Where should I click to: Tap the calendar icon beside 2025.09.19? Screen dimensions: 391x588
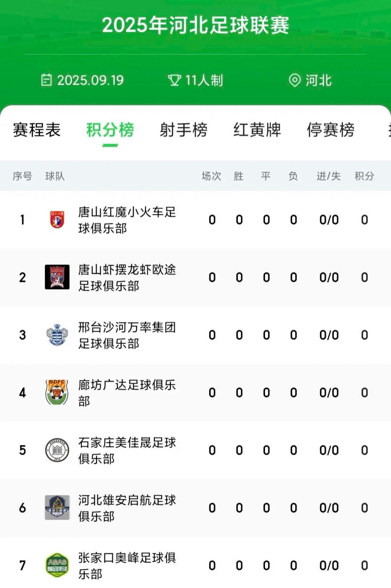click(x=46, y=80)
